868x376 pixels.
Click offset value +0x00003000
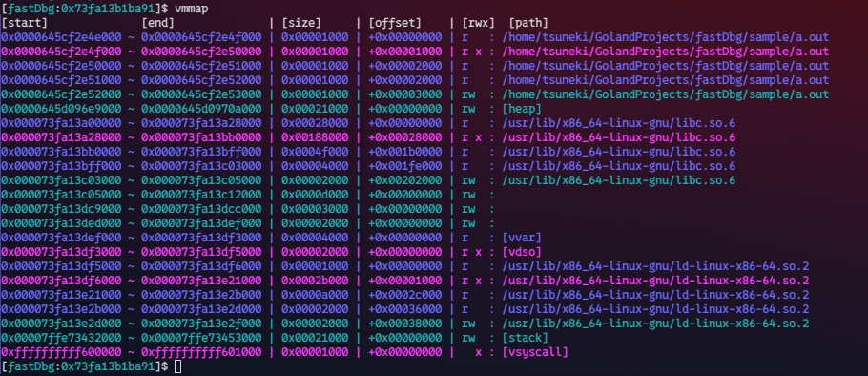tap(405, 94)
